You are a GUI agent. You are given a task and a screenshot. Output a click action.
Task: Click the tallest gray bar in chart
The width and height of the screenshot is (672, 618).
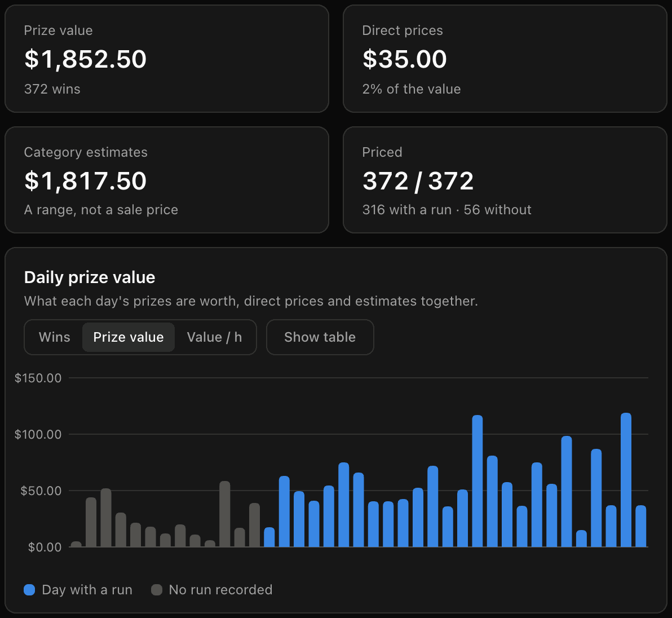[x=225, y=514]
